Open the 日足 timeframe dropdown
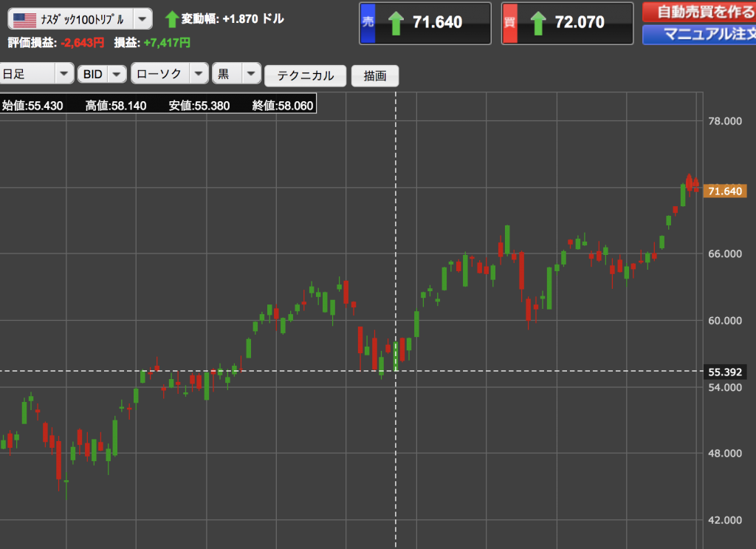 coord(37,74)
